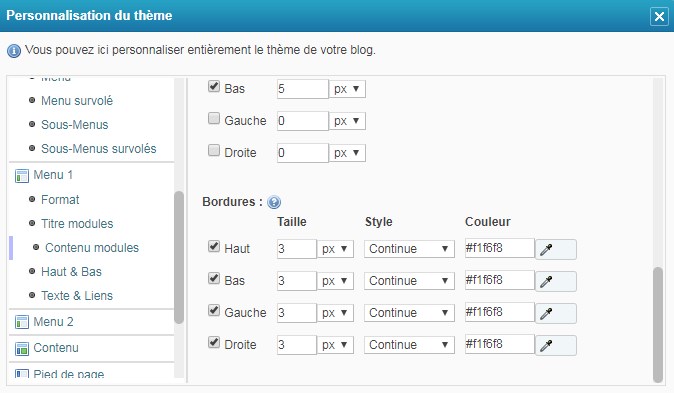Screen dimensions: 674x393
Task: Click the Droite margin value field showing 0
Action: pyautogui.click(x=303, y=153)
